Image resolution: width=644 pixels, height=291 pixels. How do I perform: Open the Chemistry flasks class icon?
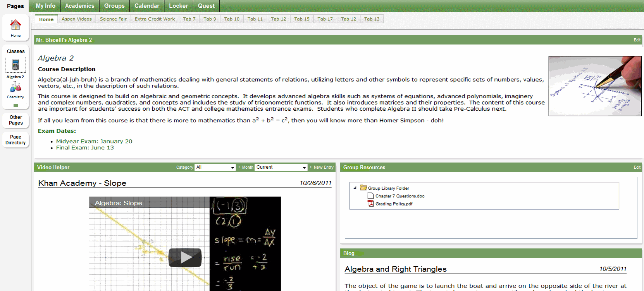[15, 87]
